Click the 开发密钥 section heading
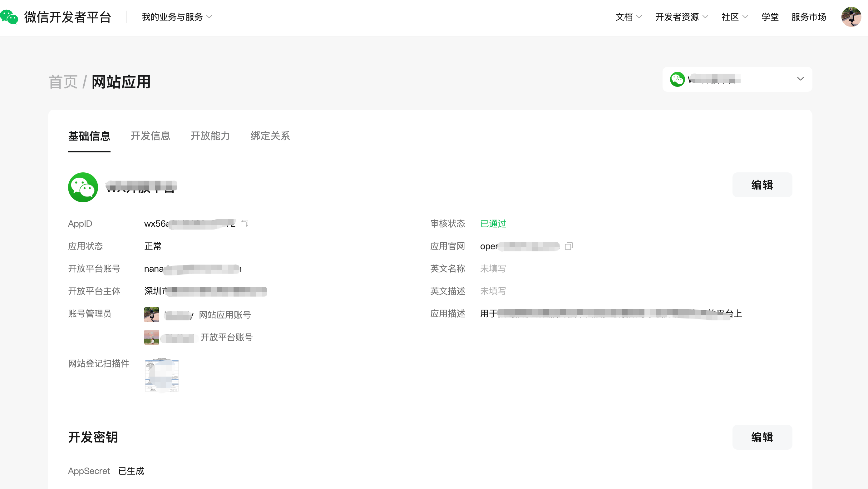The image size is (868, 489). click(93, 437)
